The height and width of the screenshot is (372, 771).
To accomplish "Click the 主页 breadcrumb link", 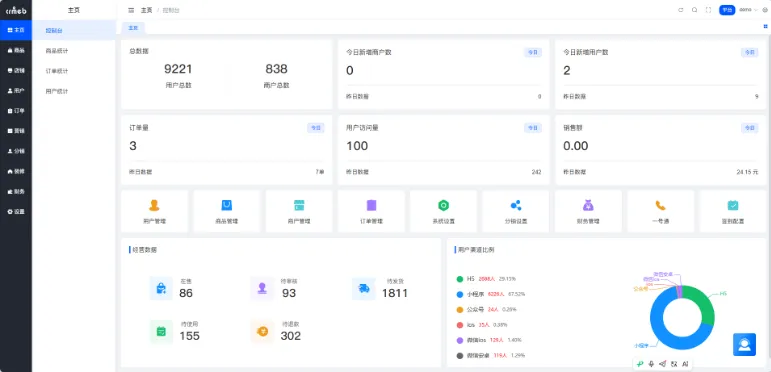I will (147, 10).
